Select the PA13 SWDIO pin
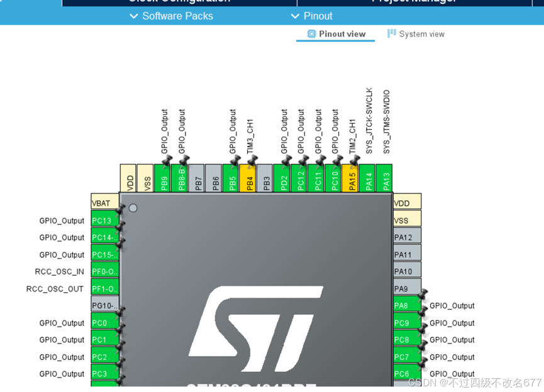544x392 pixels. pyautogui.click(x=384, y=178)
